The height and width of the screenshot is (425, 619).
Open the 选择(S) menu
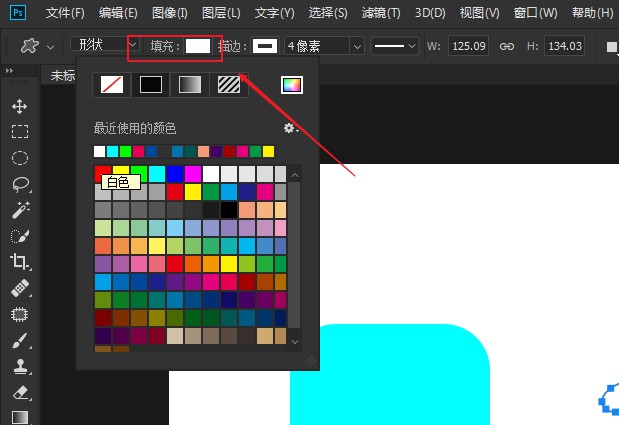point(328,13)
